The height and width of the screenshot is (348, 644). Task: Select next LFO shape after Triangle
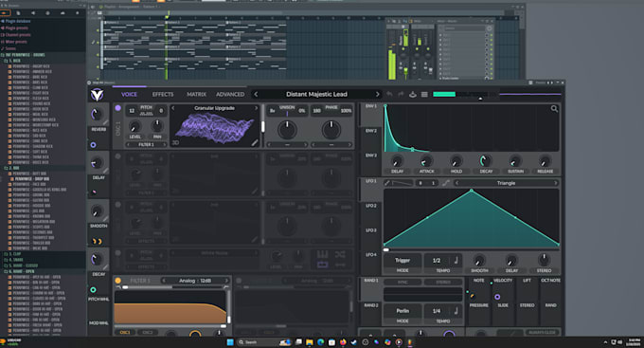coord(555,183)
